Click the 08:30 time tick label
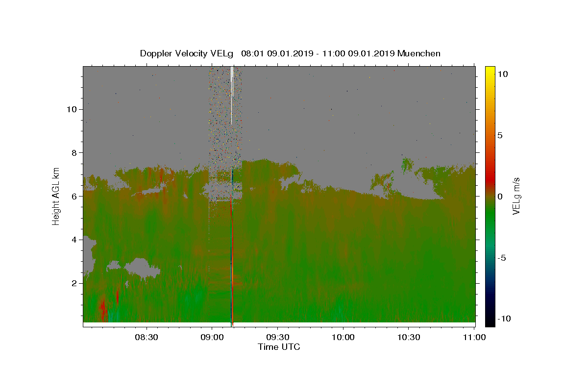 tap(147, 337)
